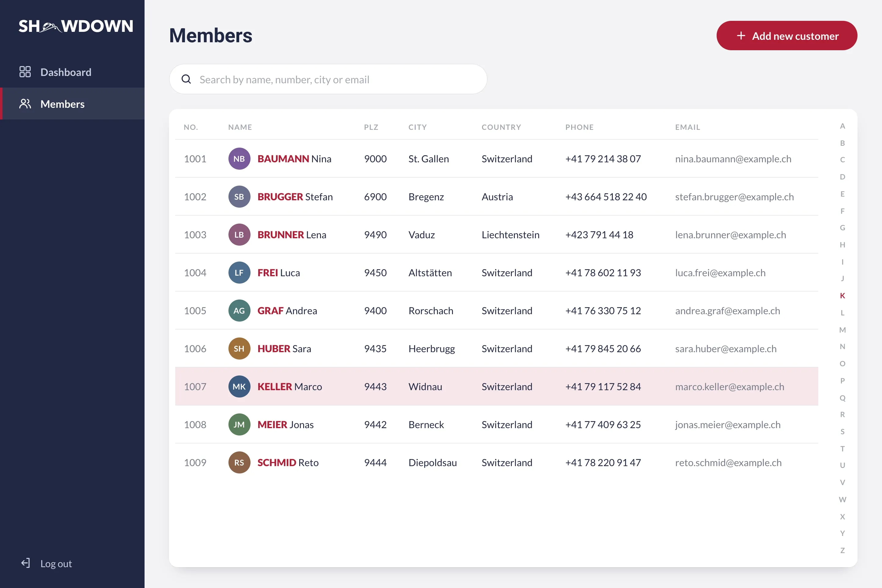Click the CITY column header
The height and width of the screenshot is (588, 882).
coord(418,127)
